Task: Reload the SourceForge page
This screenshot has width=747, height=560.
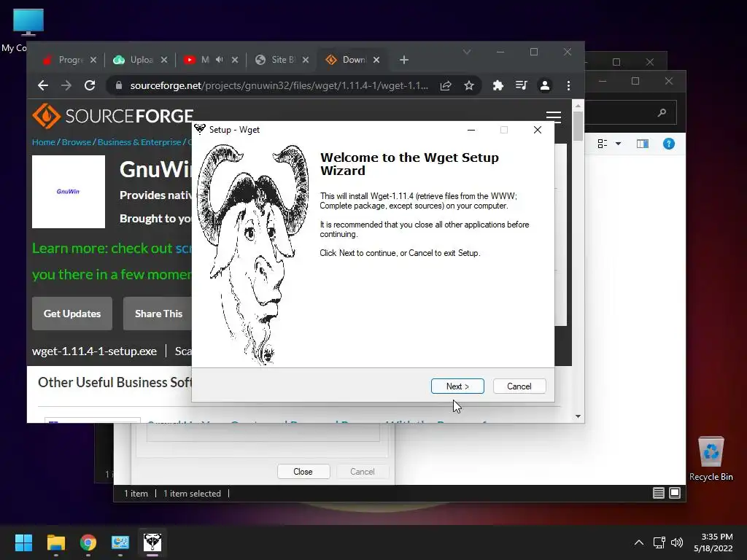Action: click(x=90, y=85)
